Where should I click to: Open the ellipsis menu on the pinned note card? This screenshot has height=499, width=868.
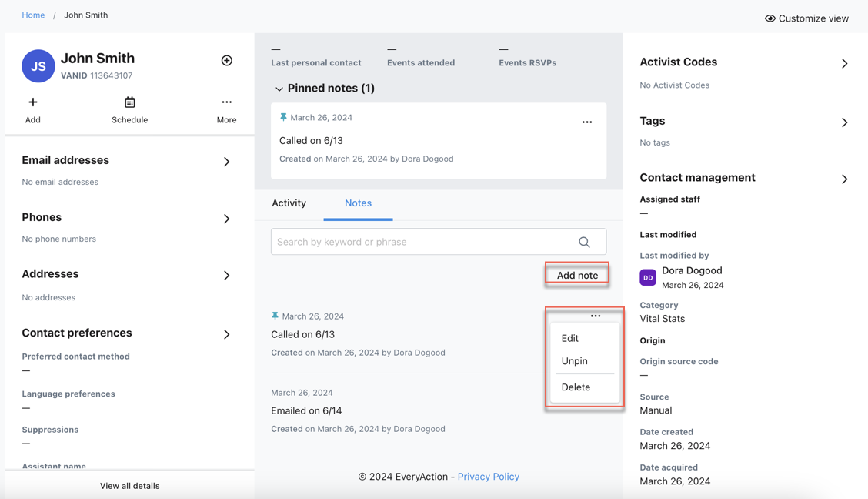coord(587,122)
